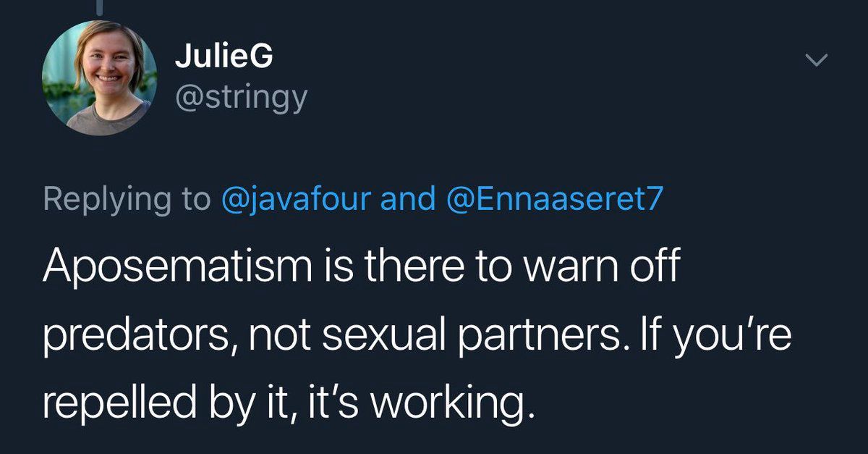Open the tweet options chevron menu
Viewport: 868px width, 454px height.
click(816, 62)
